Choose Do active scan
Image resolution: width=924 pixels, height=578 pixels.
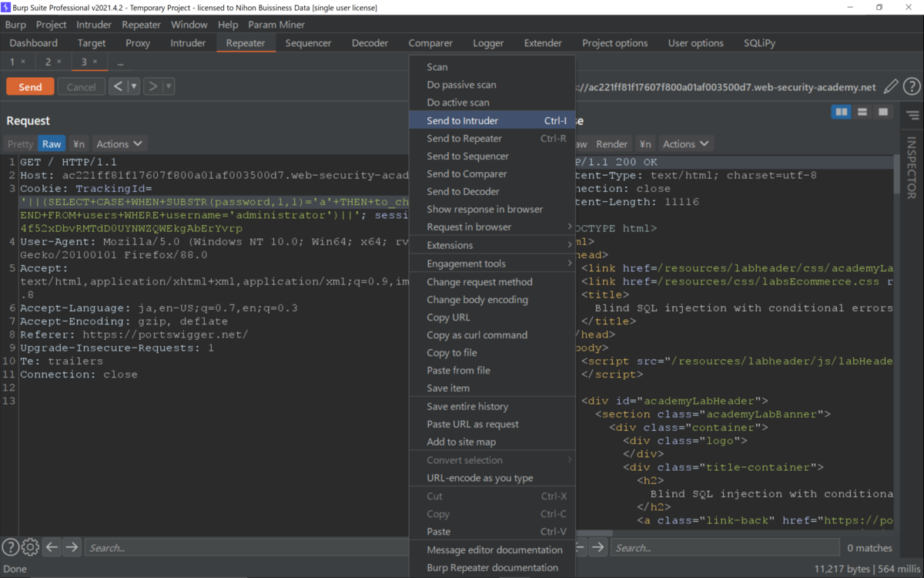(492, 102)
